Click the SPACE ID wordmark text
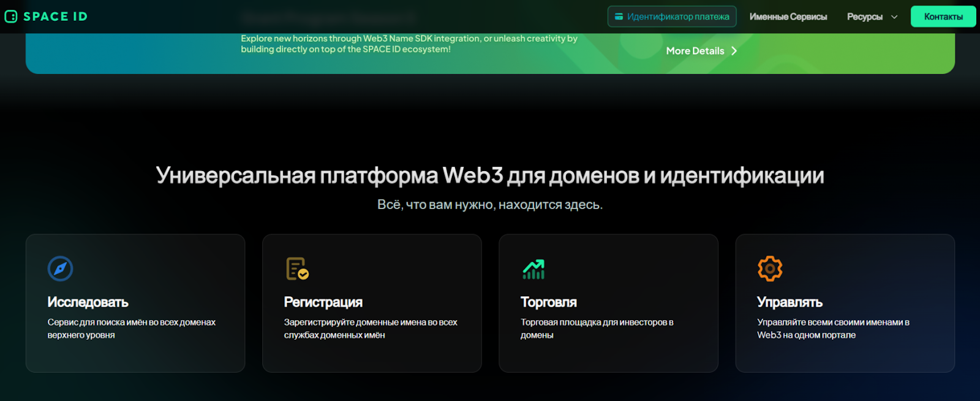The height and width of the screenshot is (401, 980). [x=55, y=17]
